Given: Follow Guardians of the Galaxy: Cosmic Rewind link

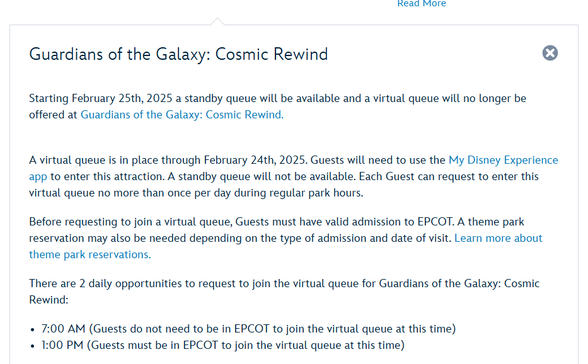Looking at the screenshot, I should pos(182,115).
